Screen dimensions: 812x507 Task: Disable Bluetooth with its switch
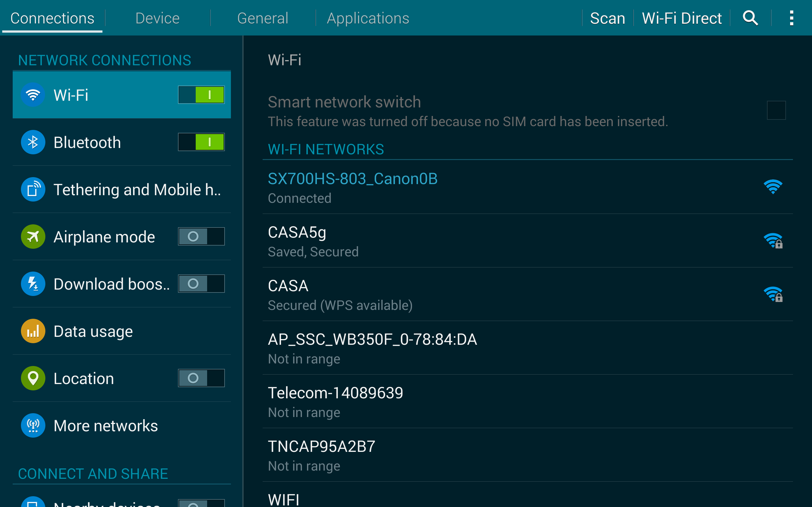201,142
